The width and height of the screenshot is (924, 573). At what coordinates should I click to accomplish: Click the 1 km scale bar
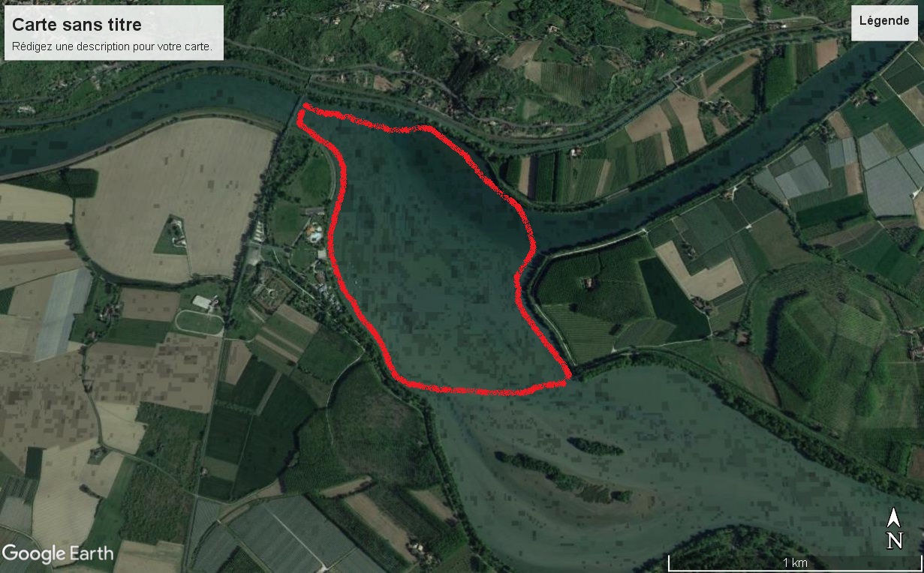[x=795, y=562]
